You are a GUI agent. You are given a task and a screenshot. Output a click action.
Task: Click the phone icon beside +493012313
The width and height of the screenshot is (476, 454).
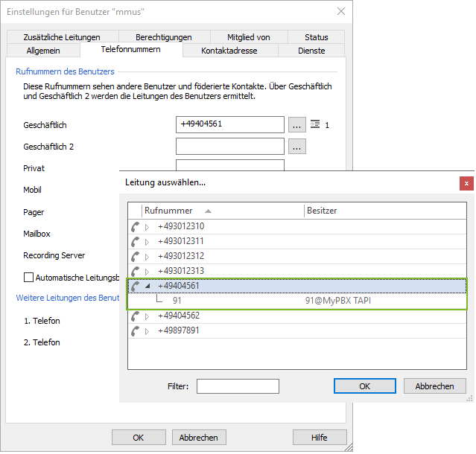[x=135, y=271]
